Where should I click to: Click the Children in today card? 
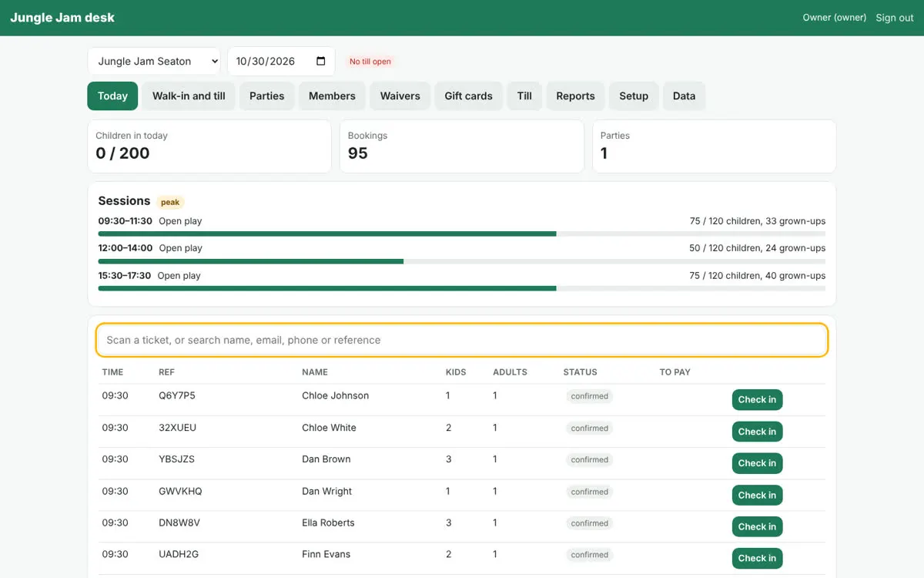click(x=209, y=146)
